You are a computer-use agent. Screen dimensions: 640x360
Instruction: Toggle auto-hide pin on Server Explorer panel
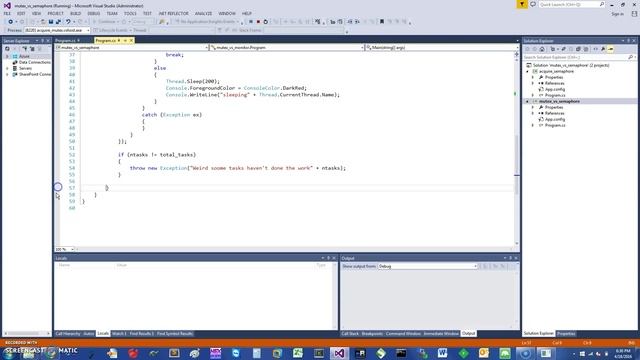click(x=42, y=41)
